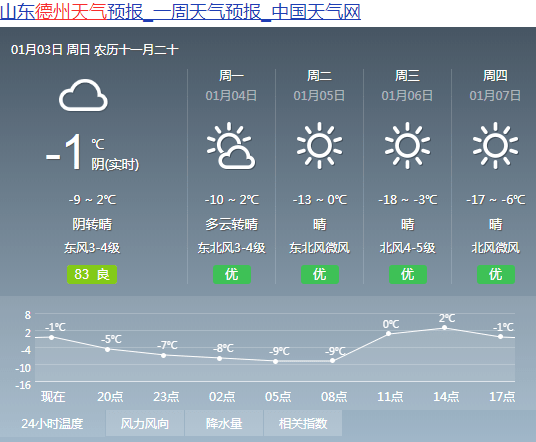Click the date 01月05日

coord(319,95)
